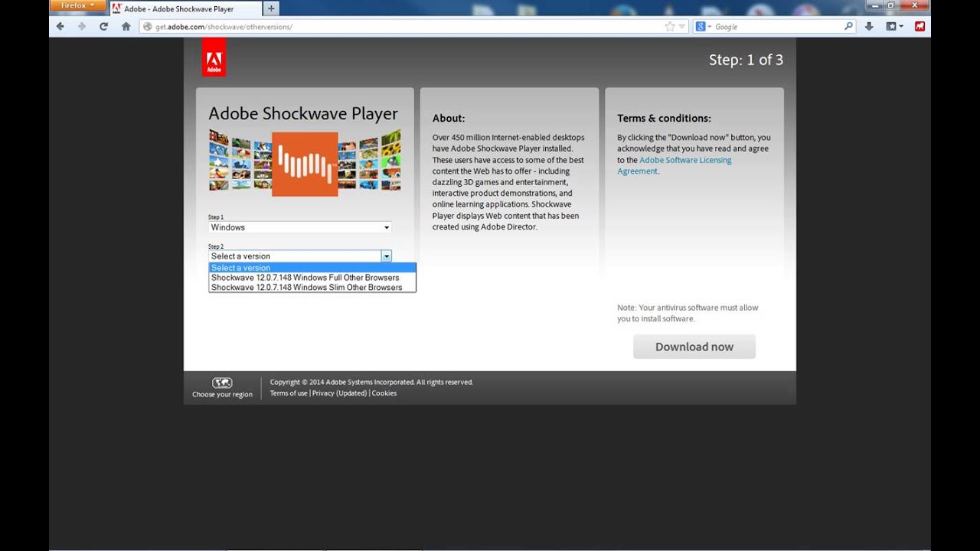980x551 pixels.
Task: Collapse the Step 2 version dropdown
Action: [x=387, y=256]
